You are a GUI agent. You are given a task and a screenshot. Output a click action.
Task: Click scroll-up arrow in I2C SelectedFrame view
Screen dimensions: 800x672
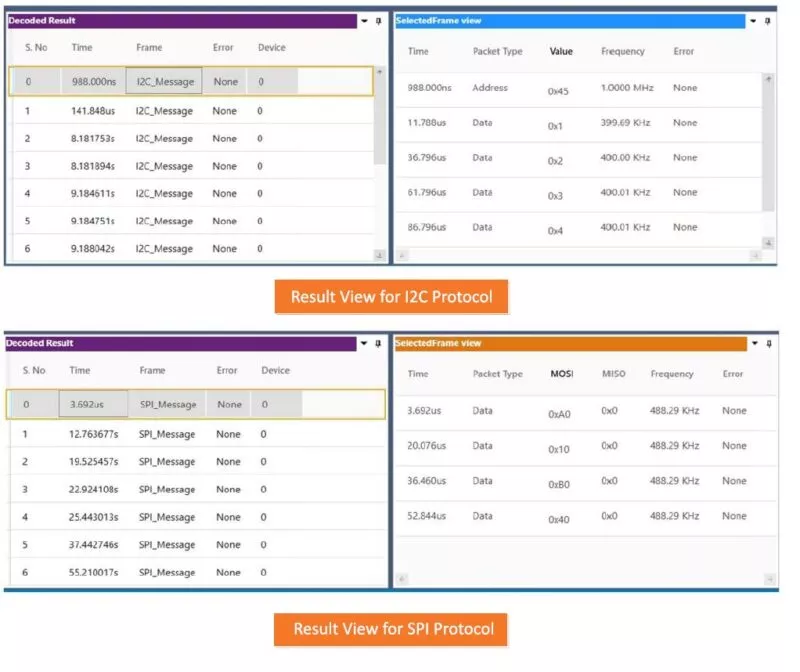click(768, 79)
